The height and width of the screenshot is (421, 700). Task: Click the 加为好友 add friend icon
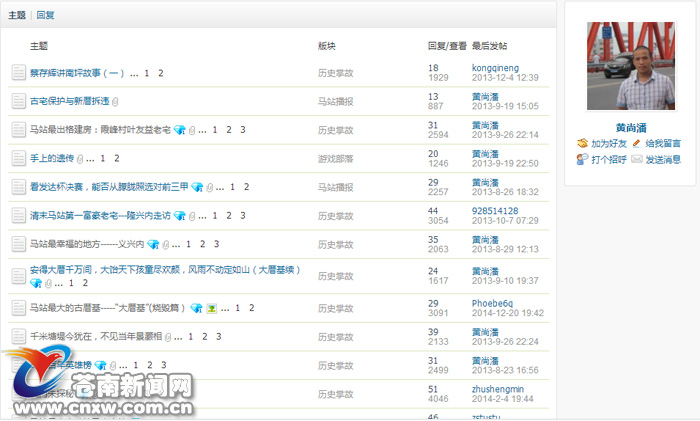(583, 144)
